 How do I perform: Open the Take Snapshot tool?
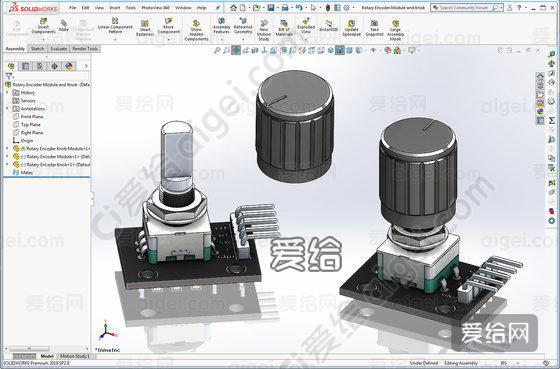[x=374, y=28]
